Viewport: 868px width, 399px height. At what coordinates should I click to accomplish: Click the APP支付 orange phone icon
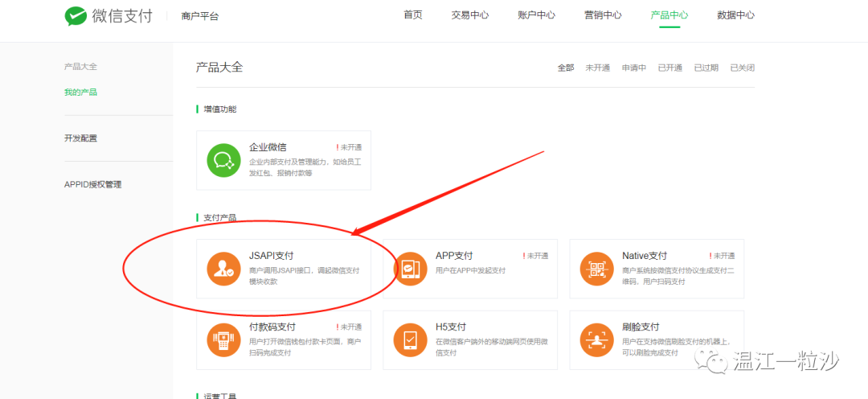click(410, 269)
